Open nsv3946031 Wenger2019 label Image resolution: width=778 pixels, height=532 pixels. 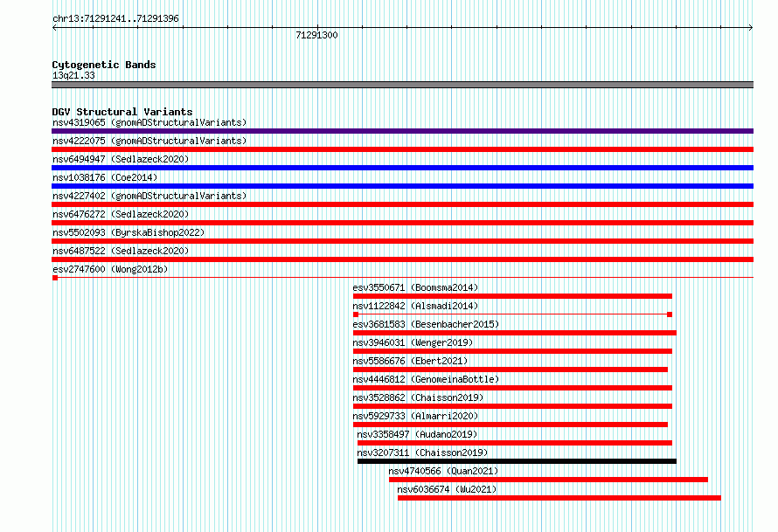point(413,342)
